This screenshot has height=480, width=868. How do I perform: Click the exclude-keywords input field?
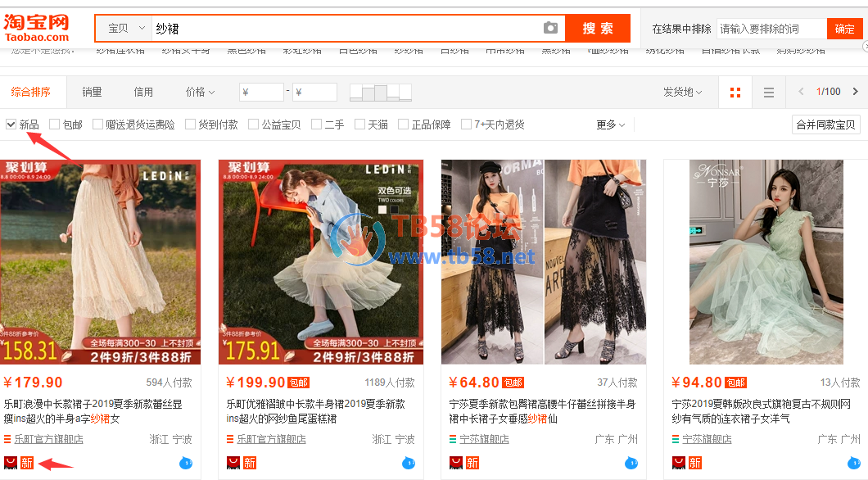coord(771,29)
